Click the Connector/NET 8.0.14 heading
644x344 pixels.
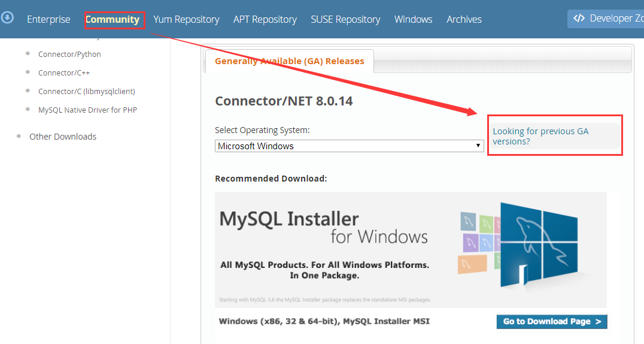pos(284,101)
